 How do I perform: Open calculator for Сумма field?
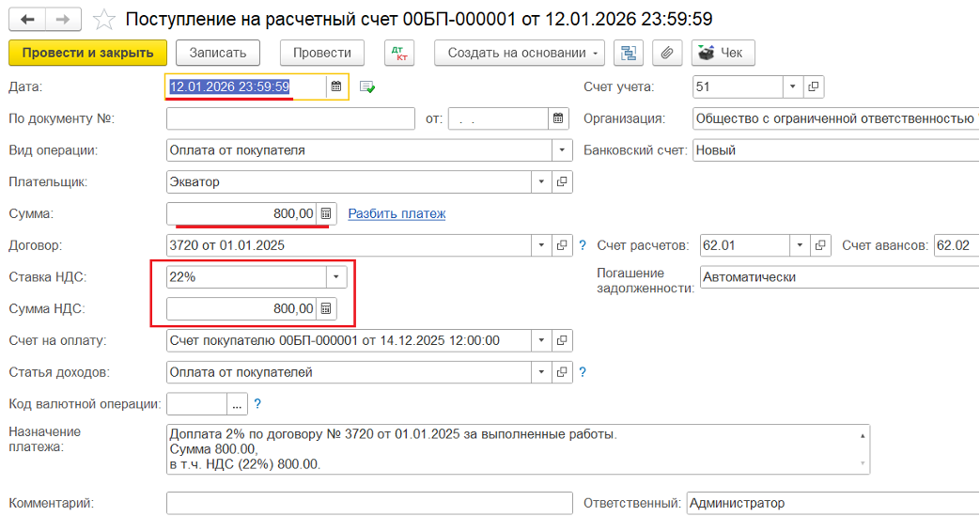[x=325, y=213]
